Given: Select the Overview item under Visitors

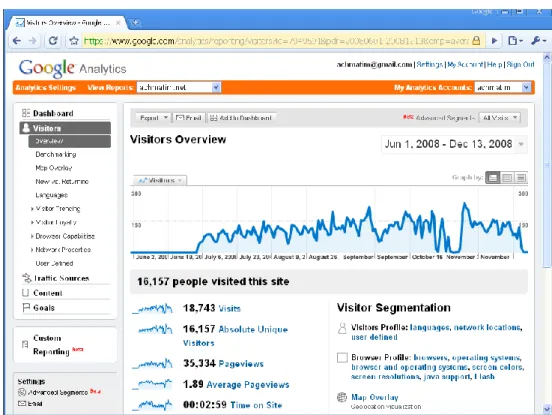Looking at the screenshot, I should click(69, 141).
